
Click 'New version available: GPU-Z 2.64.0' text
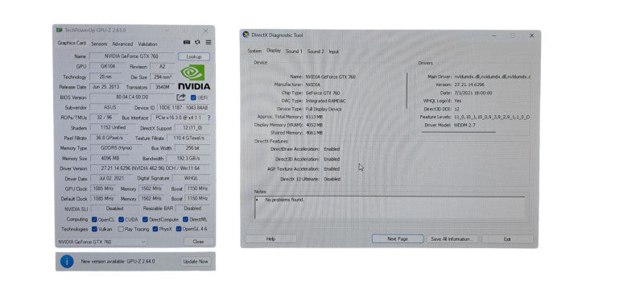(118, 261)
